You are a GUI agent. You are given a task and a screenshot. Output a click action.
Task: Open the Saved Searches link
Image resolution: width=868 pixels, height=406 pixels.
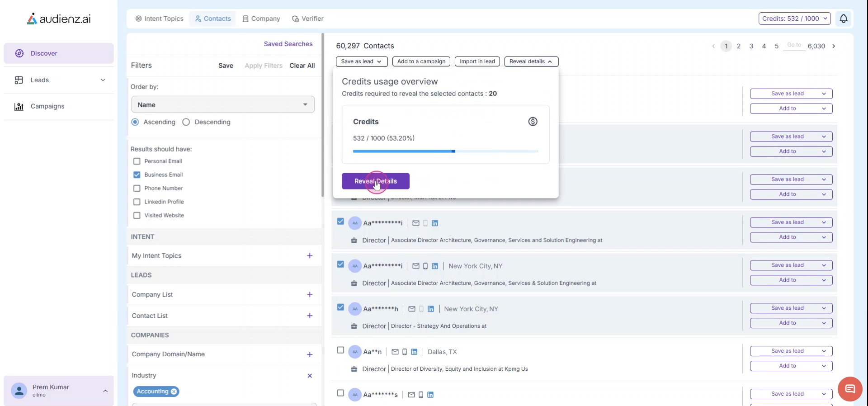288,44
